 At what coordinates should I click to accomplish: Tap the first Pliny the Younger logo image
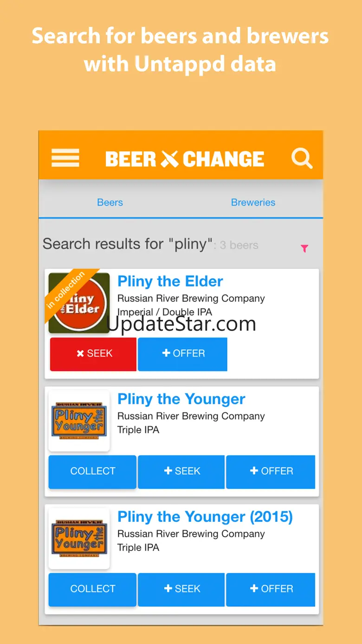tap(79, 421)
